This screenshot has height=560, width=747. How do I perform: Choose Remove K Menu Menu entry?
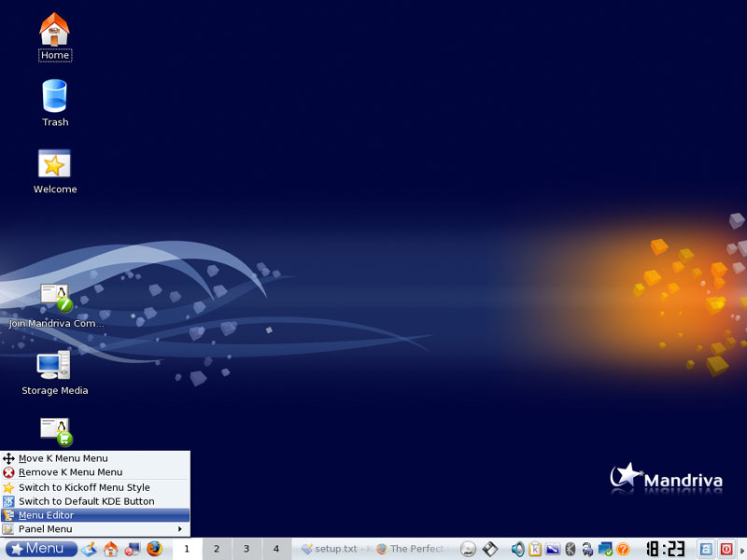(95, 472)
